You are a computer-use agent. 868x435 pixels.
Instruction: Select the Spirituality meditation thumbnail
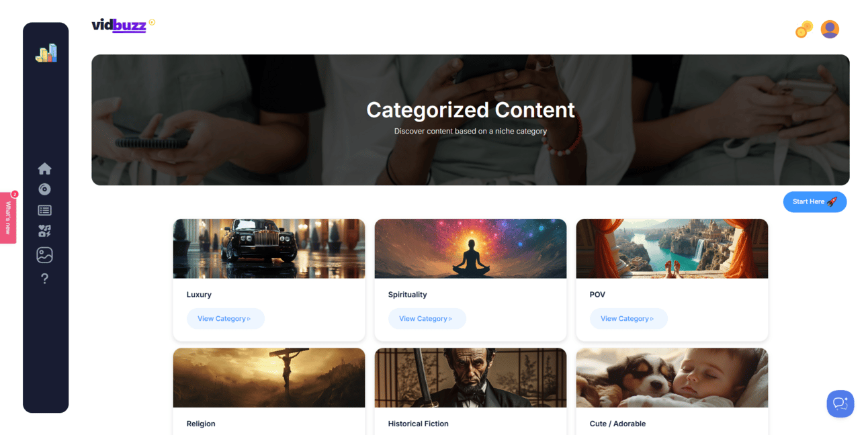[470, 248]
